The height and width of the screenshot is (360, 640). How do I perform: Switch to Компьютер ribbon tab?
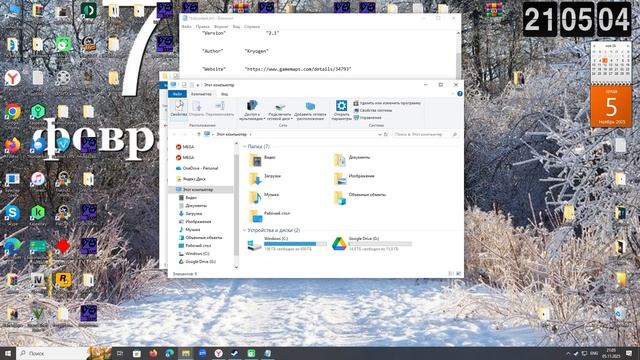[x=201, y=94]
